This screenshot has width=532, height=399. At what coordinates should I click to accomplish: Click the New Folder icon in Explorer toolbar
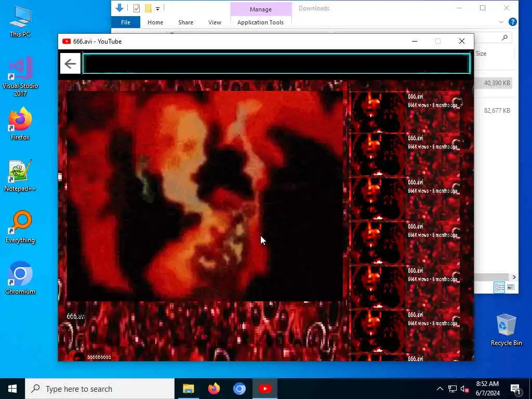148,8
